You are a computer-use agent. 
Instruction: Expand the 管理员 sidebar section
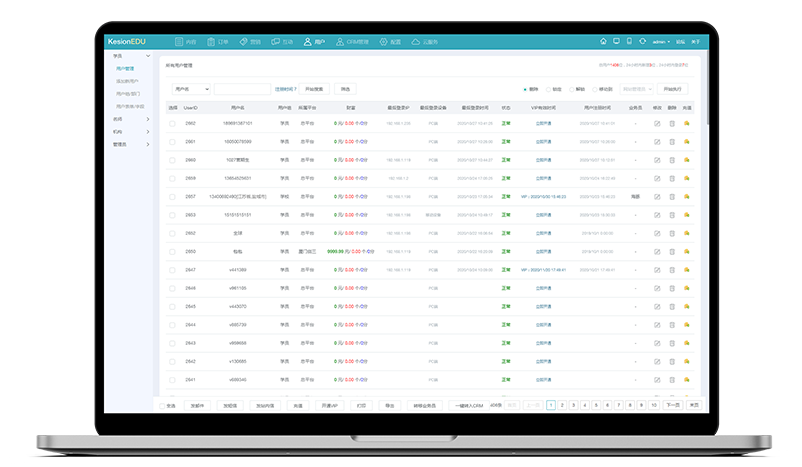pyautogui.click(x=132, y=144)
